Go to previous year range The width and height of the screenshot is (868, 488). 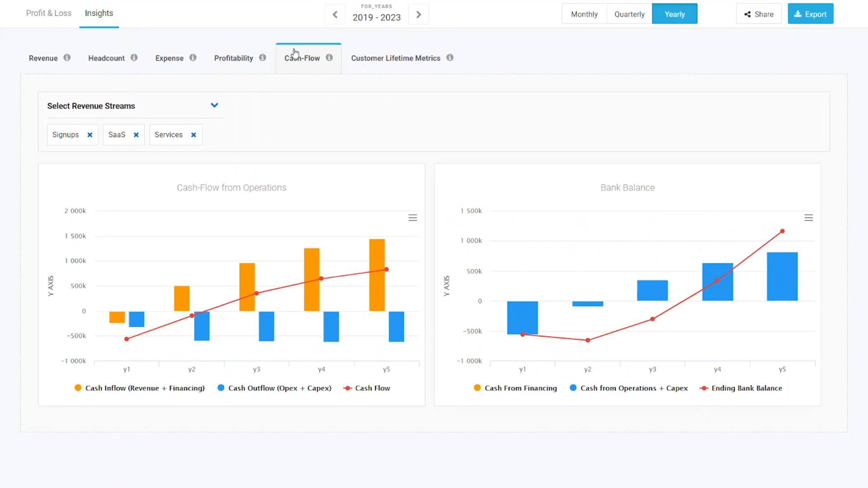(x=335, y=14)
